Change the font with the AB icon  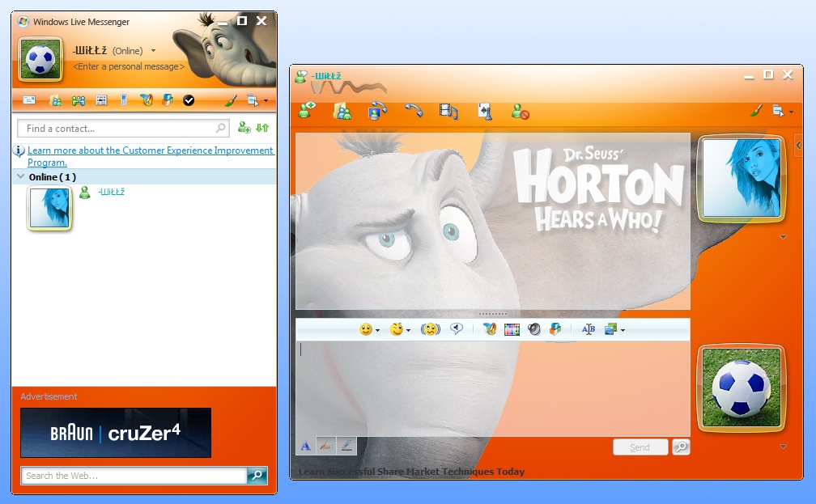point(589,329)
